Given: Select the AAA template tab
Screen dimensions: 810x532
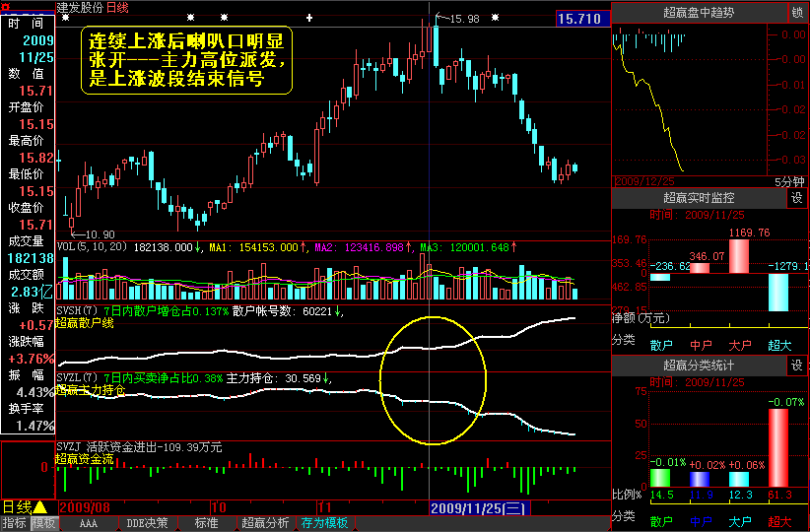Looking at the screenshot, I should click(89, 523).
